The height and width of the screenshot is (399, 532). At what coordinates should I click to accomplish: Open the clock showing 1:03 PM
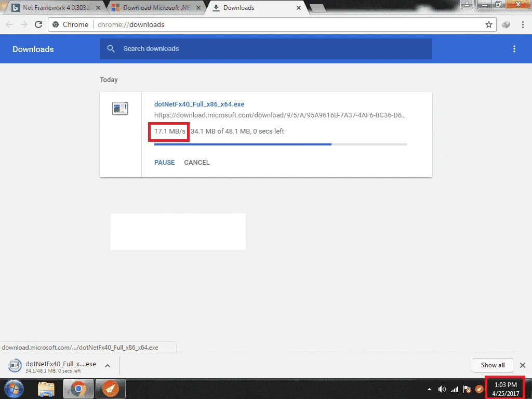[x=506, y=389]
